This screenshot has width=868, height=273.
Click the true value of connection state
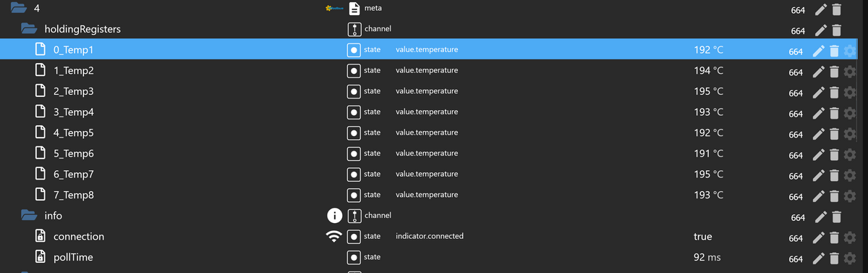(x=702, y=237)
